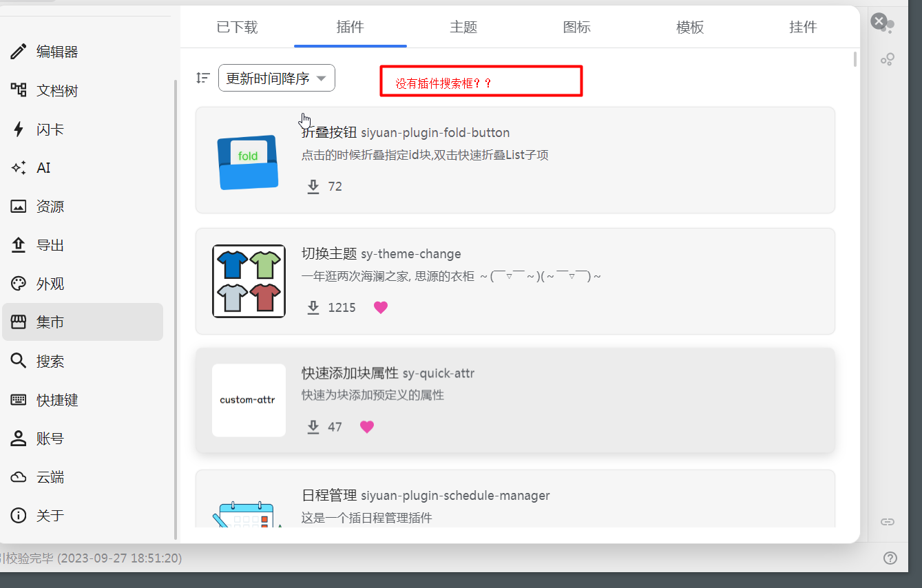Viewport: 922px width, 588px height.
Task: Switch to the 主题 tab
Action: pyautogui.click(x=463, y=27)
